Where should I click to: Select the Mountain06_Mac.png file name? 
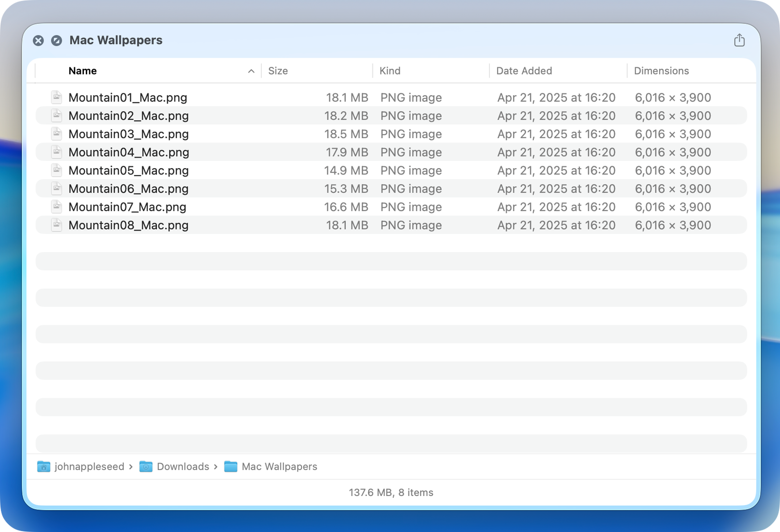(129, 189)
